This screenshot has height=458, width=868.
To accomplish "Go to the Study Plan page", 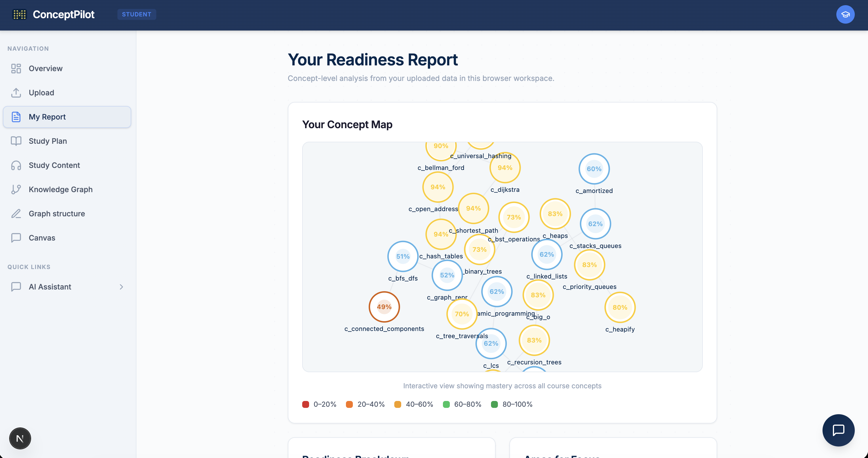I will 48,141.
